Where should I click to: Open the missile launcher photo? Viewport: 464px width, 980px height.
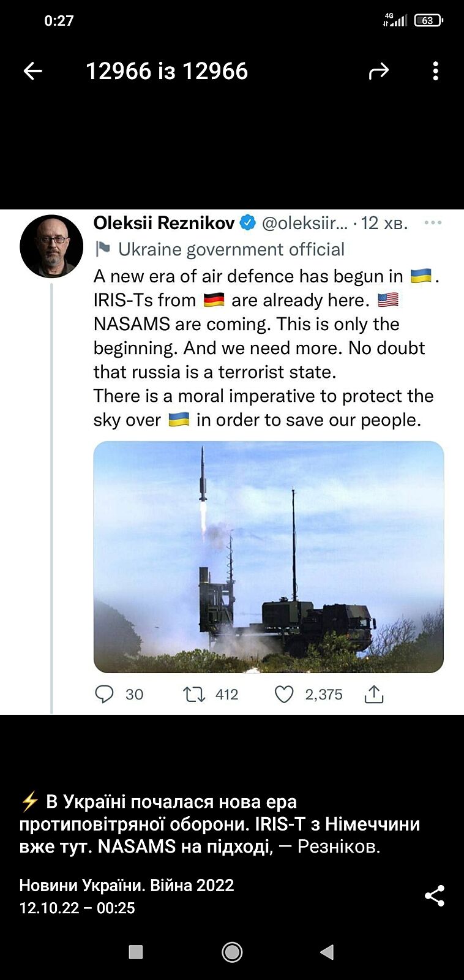268,557
